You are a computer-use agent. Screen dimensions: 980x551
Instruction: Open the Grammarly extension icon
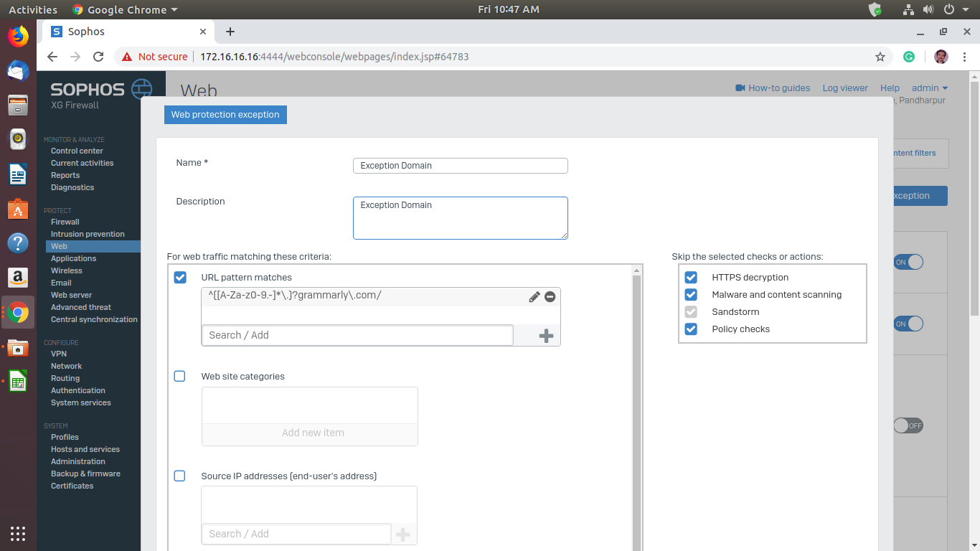(x=909, y=57)
